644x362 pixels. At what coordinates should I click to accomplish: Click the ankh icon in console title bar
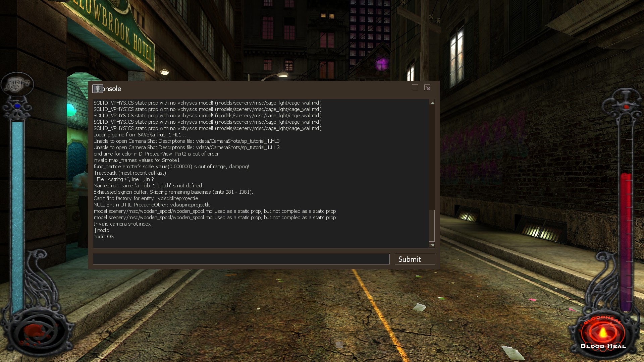click(x=98, y=89)
